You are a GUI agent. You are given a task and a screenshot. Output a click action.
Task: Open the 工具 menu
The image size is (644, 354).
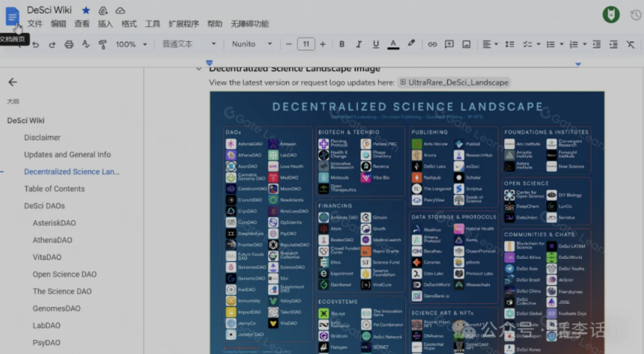152,24
